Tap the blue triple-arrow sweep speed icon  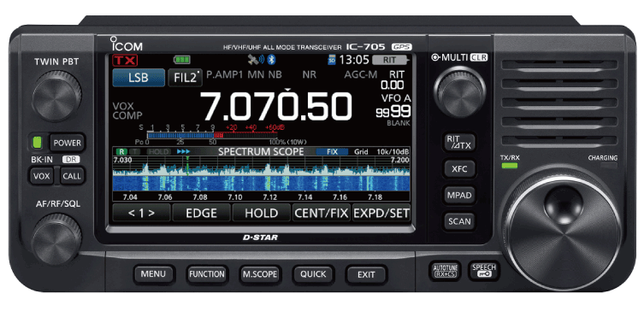[x=183, y=152]
